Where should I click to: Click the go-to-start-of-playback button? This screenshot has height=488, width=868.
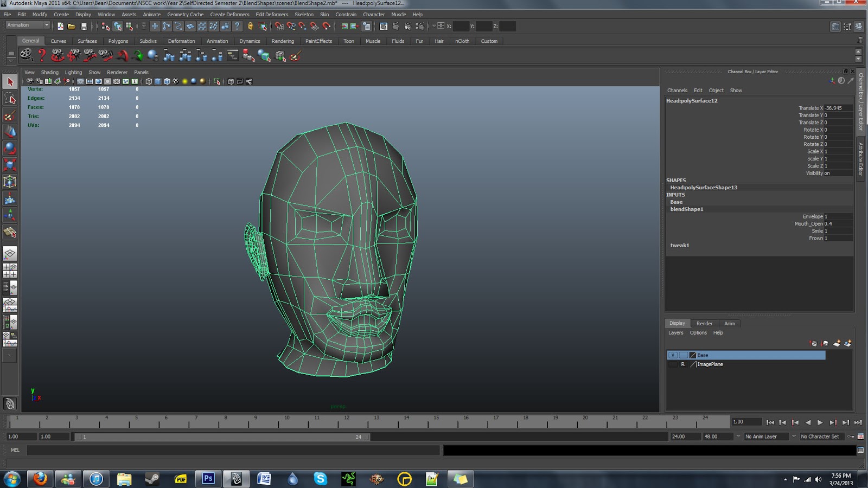tap(770, 422)
